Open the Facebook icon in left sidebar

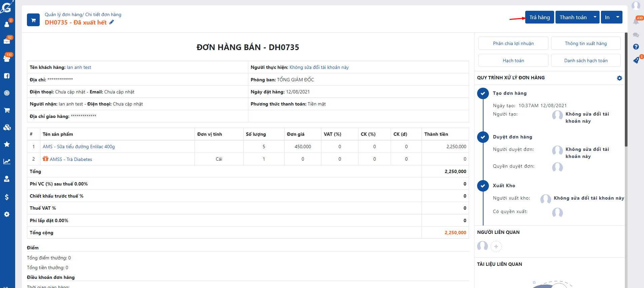(x=7, y=76)
